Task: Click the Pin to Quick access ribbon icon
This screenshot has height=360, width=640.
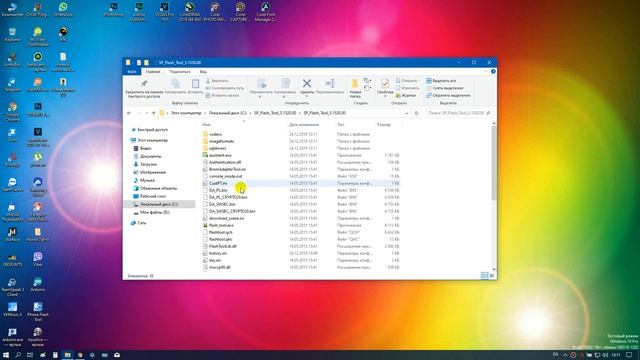Action: (x=144, y=84)
